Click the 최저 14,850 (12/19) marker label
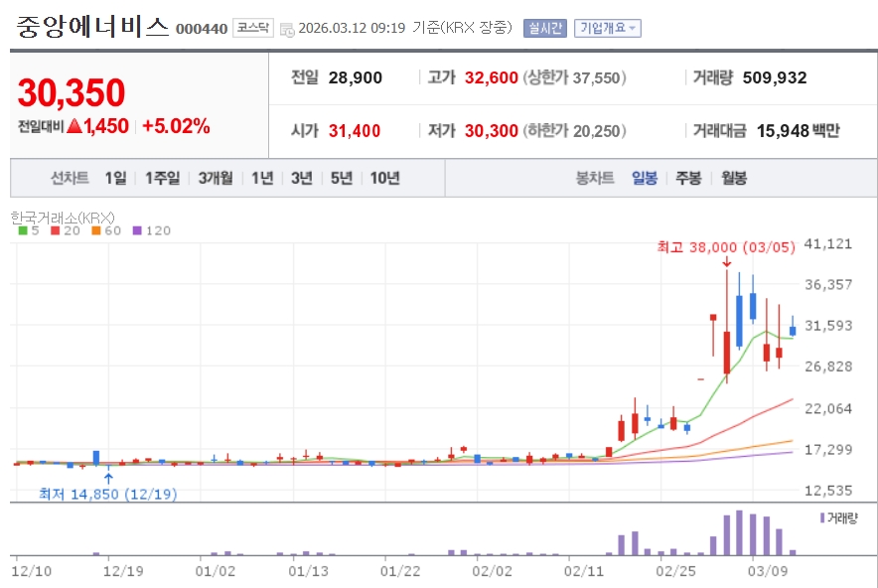 [x=107, y=494]
